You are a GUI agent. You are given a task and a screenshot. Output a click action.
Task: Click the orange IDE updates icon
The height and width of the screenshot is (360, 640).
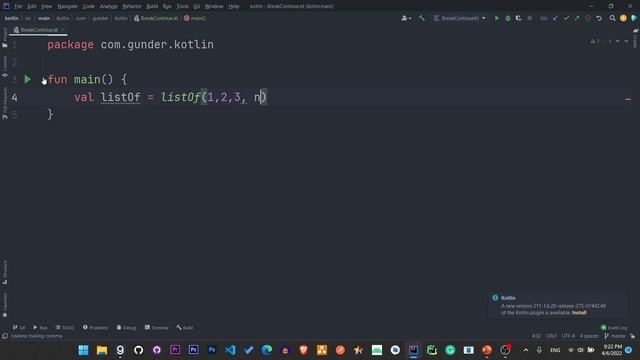[x=623, y=18]
